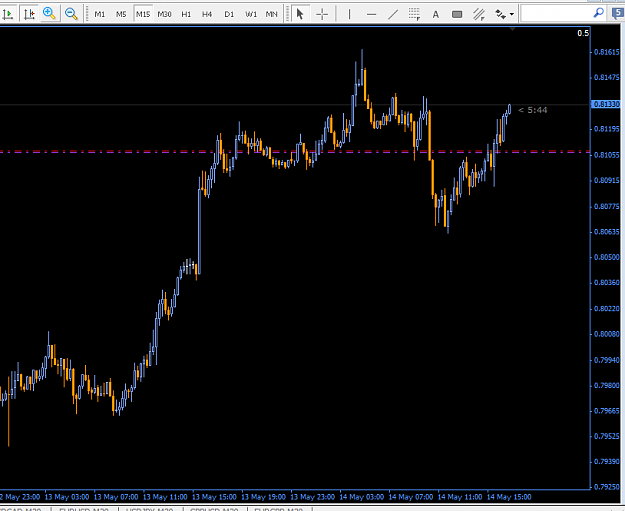Select the magenta dash-dot horizontal line
625x511 pixels.
(295, 152)
